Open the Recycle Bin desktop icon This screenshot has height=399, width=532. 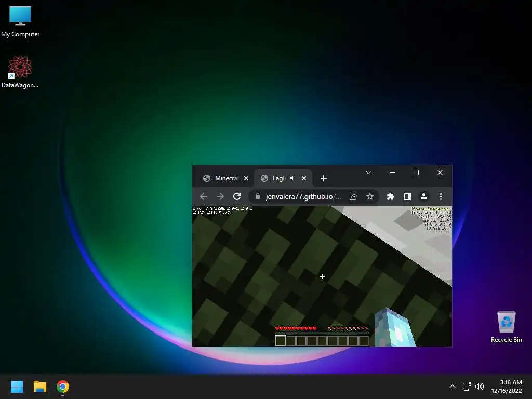(x=506, y=326)
